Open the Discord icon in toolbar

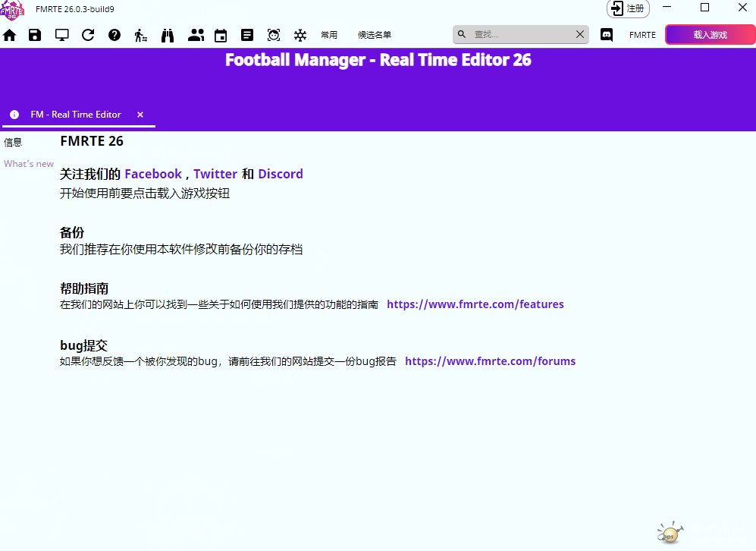click(607, 35)
